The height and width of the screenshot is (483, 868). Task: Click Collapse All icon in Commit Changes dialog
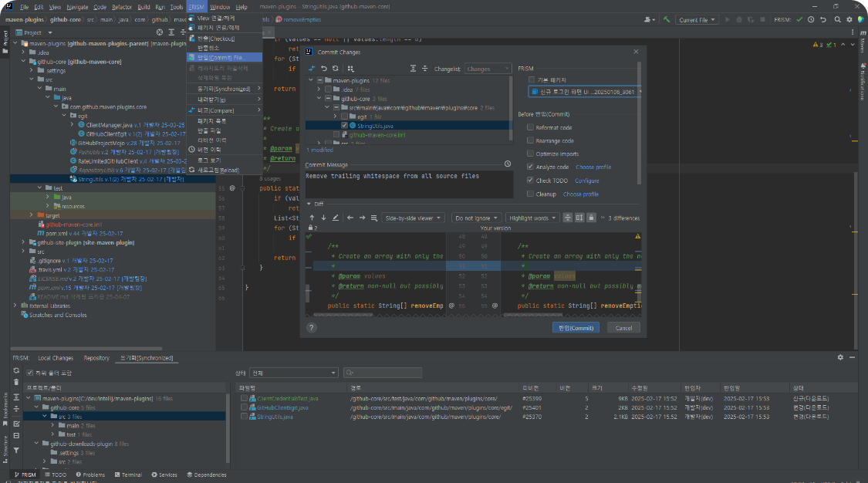[424, 69]
